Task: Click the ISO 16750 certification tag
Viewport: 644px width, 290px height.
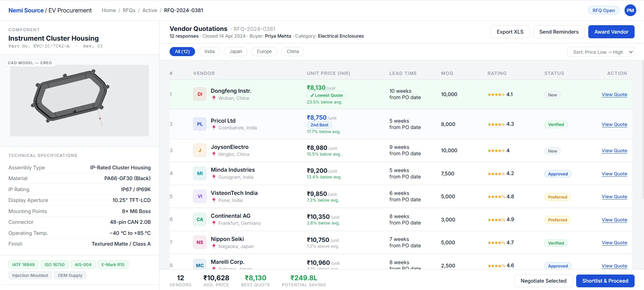Action: [x=54, y=264]
